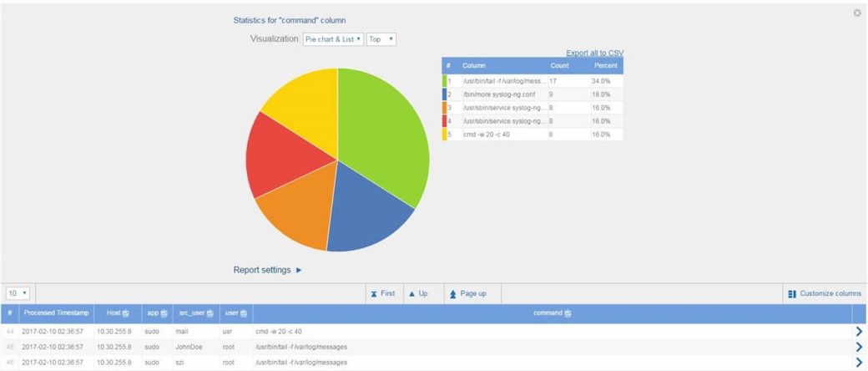Click the Page up button
The image size is (868, 371).
(467, 293)
